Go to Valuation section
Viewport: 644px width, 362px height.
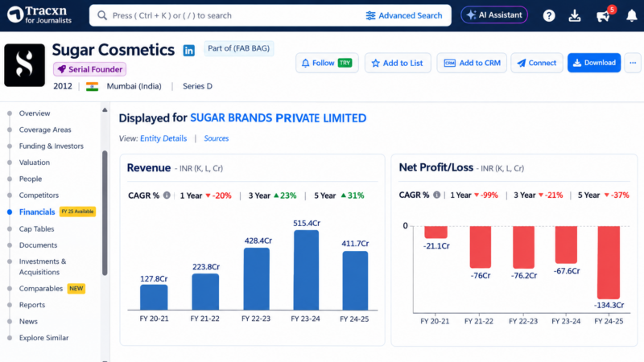(x=35, y=162)
